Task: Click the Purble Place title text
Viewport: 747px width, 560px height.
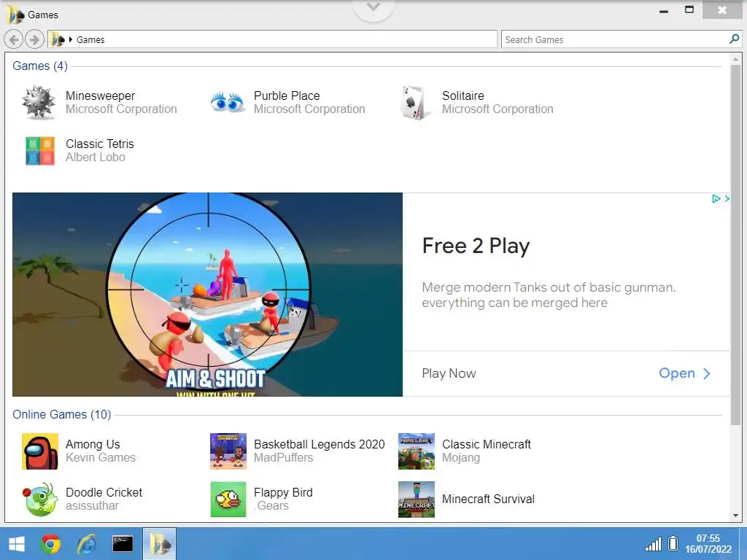Action: [x=286, y=96]
